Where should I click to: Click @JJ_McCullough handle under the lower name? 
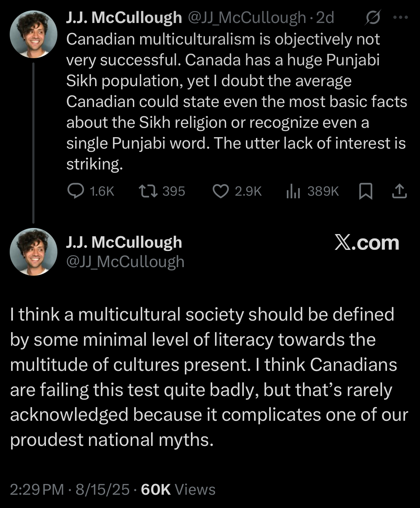[125, 262]
